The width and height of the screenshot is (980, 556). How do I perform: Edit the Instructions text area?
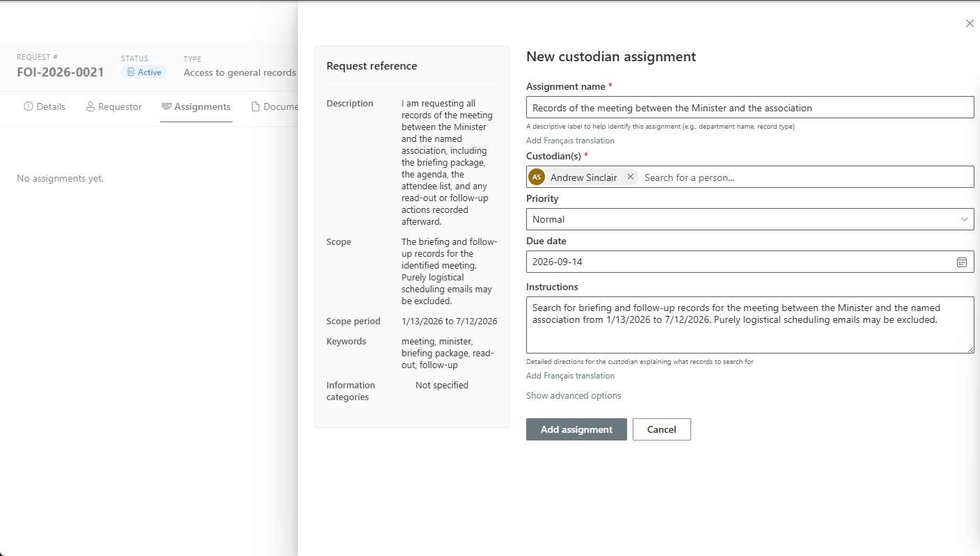coord(750,325)
